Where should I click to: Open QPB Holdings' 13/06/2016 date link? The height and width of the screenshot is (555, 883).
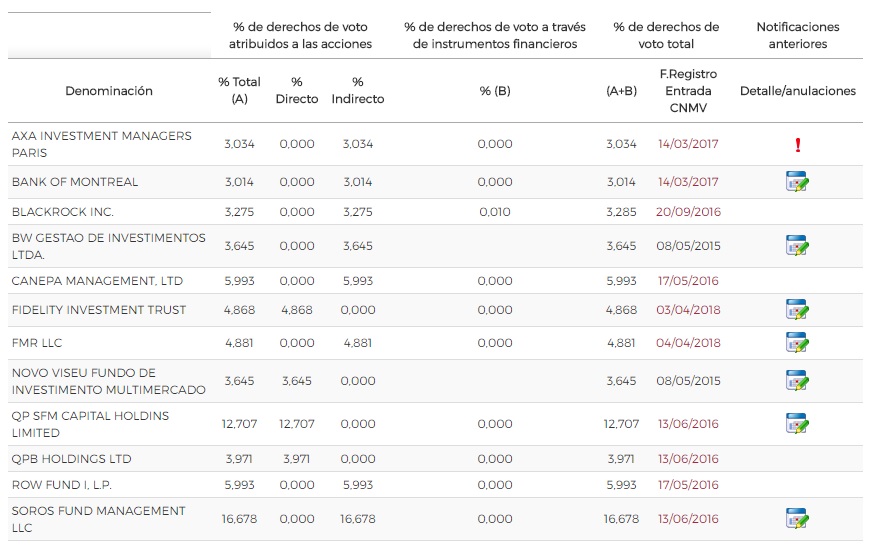click(688, 459)
